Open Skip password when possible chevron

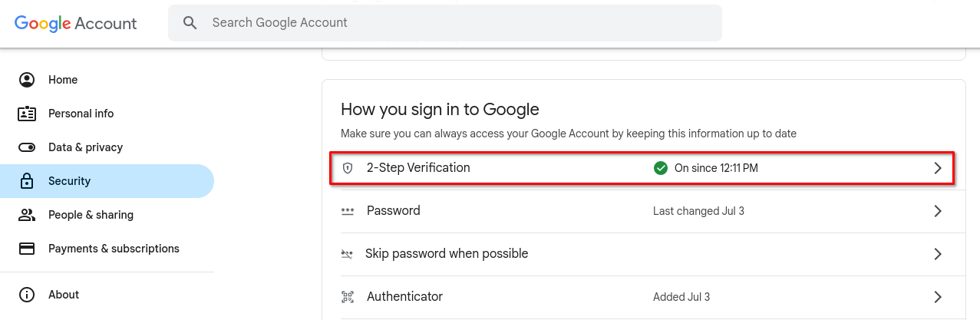[x=937, y=254]
